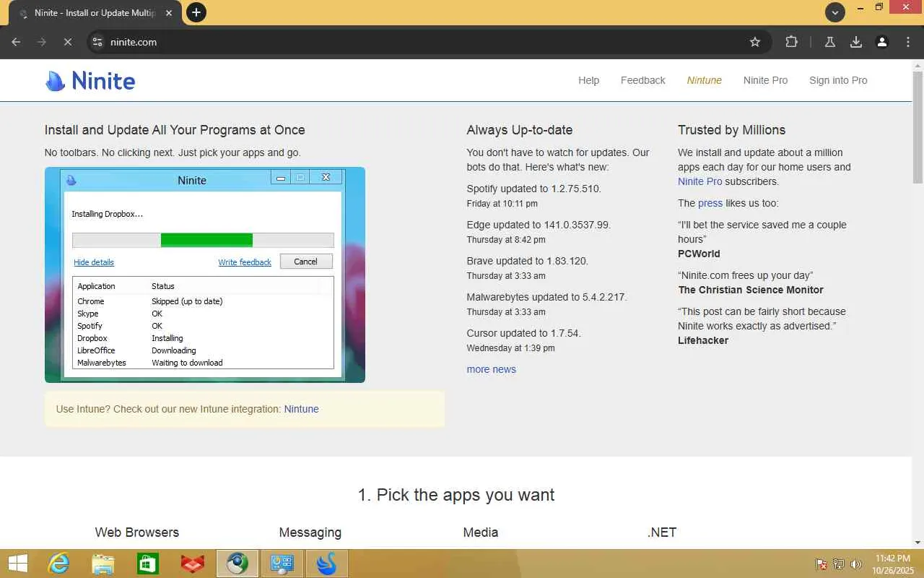The height and width of the screenshot is (578, 924).
Task: Click Sign into Pro
Action: click(838, 80)
